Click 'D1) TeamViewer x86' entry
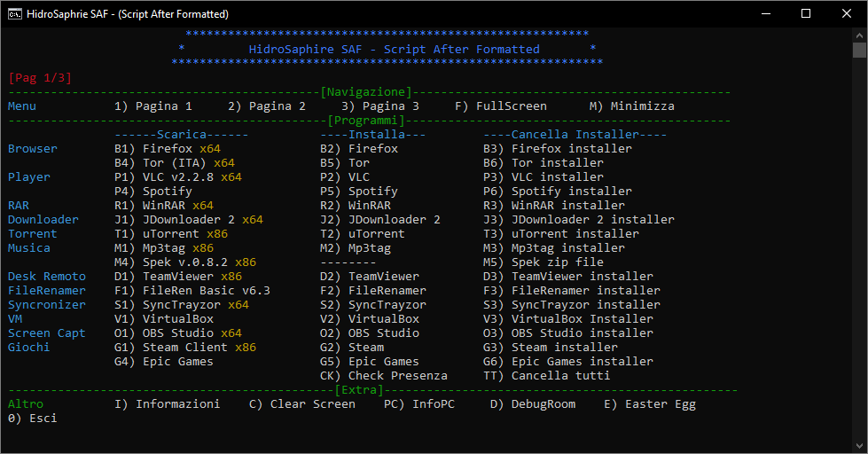 178,277
